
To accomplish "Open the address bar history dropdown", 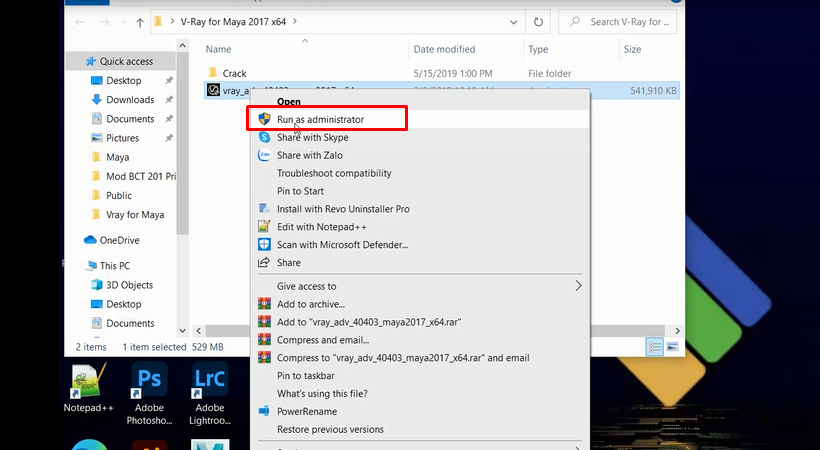I will [x=512, y=21].
